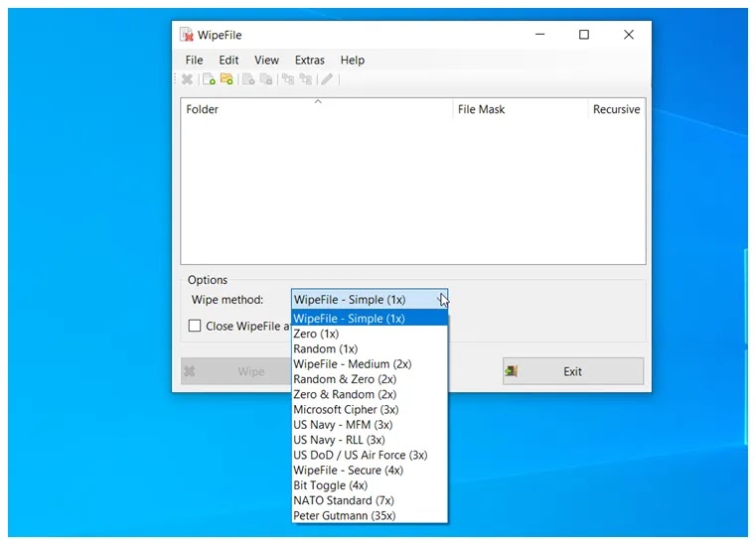This screenshot has width=756, height=545.
Task: Select US Navy - RLL (3x)
Action: (370, 440)
